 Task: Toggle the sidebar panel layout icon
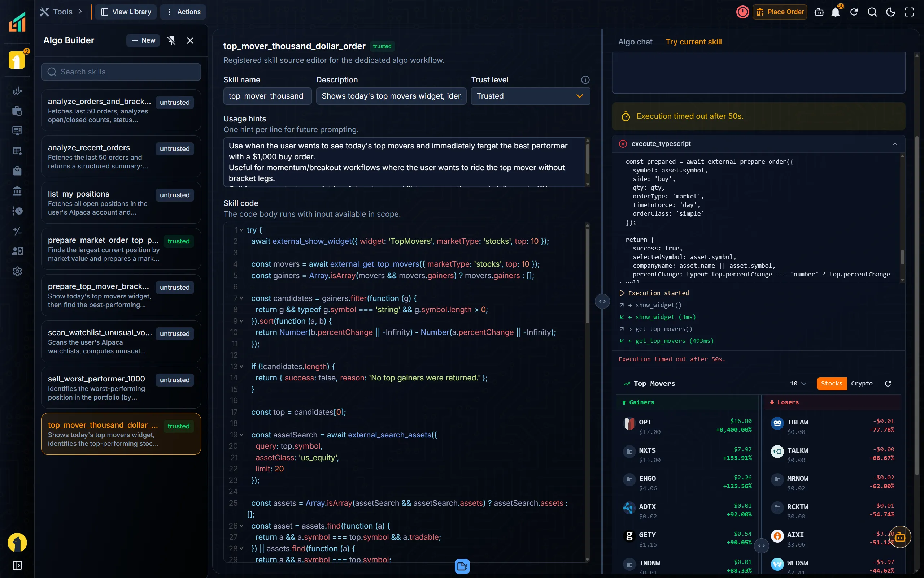[17, 565]
